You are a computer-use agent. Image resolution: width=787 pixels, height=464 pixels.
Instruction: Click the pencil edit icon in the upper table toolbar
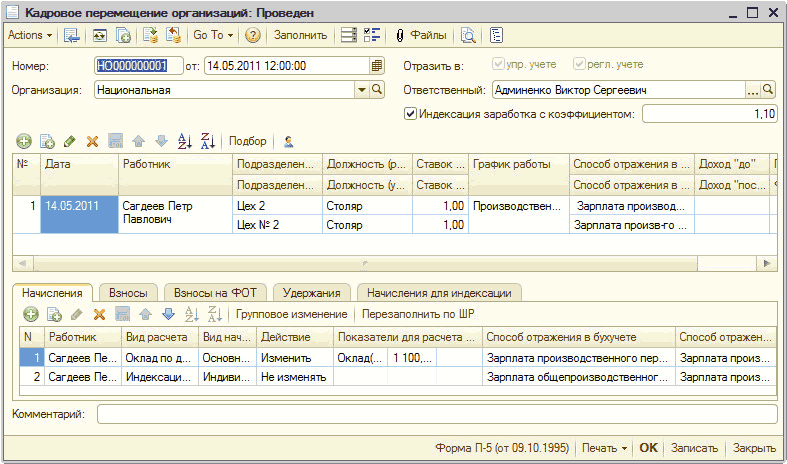(69, 142)
